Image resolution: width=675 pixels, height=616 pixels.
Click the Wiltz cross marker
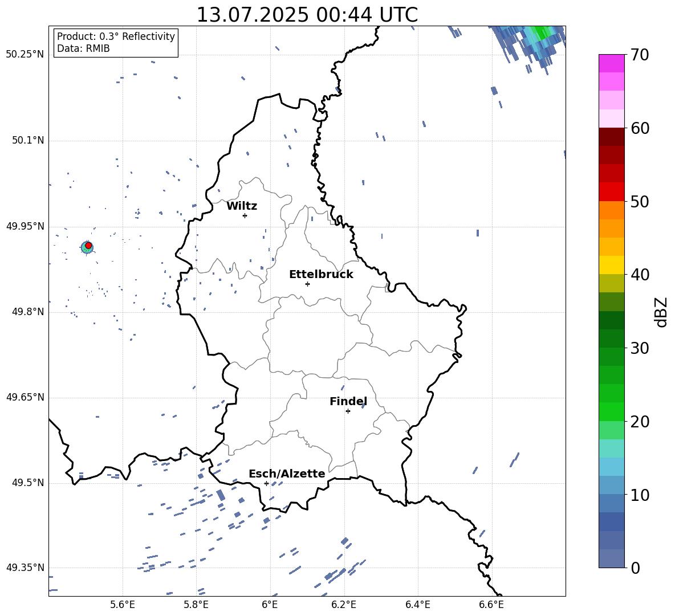point(245,215)
